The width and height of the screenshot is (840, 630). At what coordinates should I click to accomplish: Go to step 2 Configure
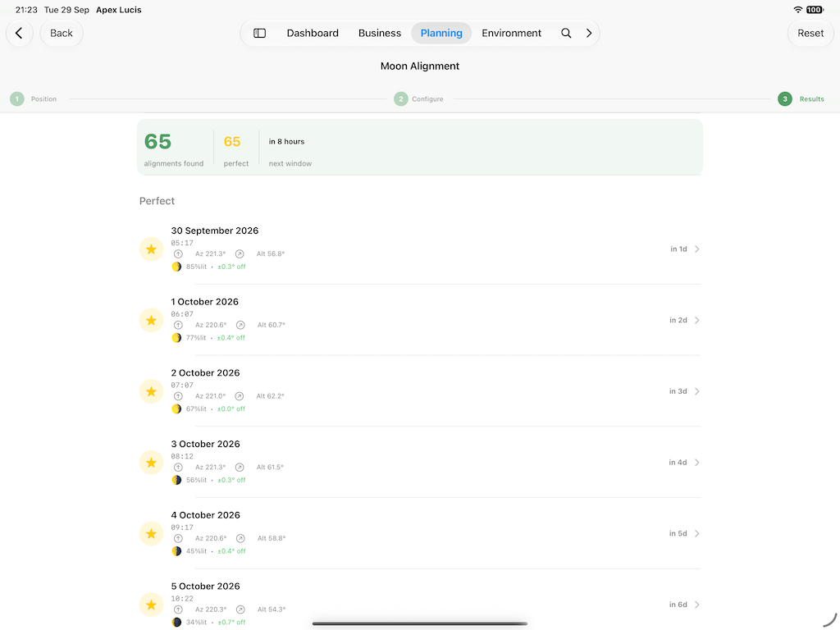[x=419, y=99]
